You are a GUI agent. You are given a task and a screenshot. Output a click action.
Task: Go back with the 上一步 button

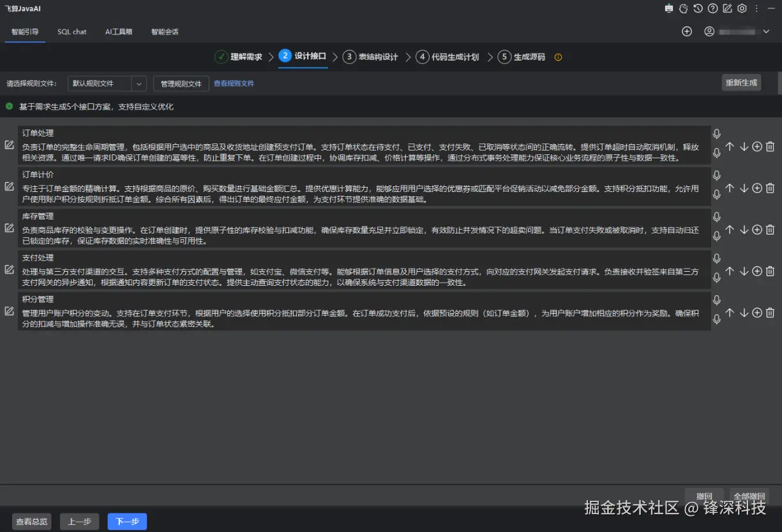tap(79, 522)
